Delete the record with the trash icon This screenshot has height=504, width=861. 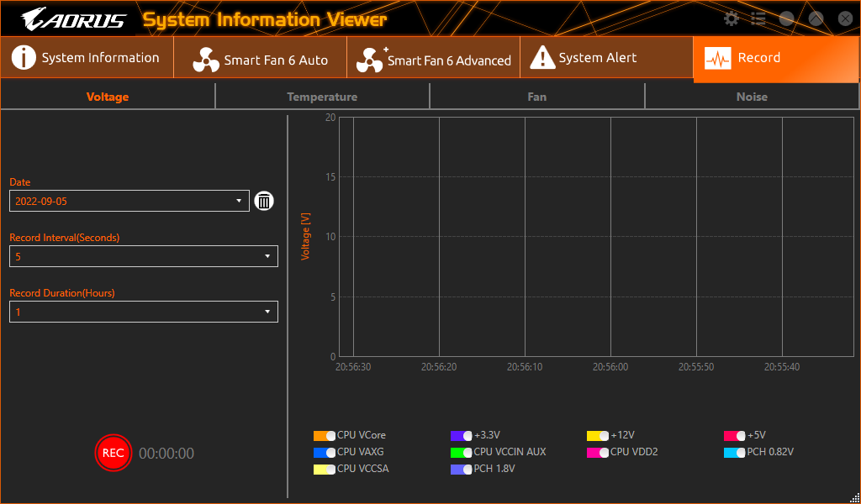click(x=264, y=201)
